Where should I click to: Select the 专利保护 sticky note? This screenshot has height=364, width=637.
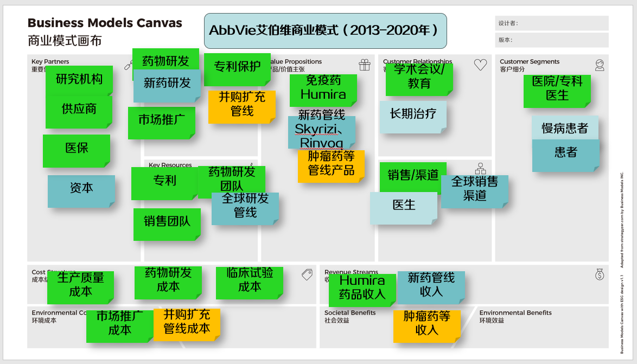tap(237, 69)
